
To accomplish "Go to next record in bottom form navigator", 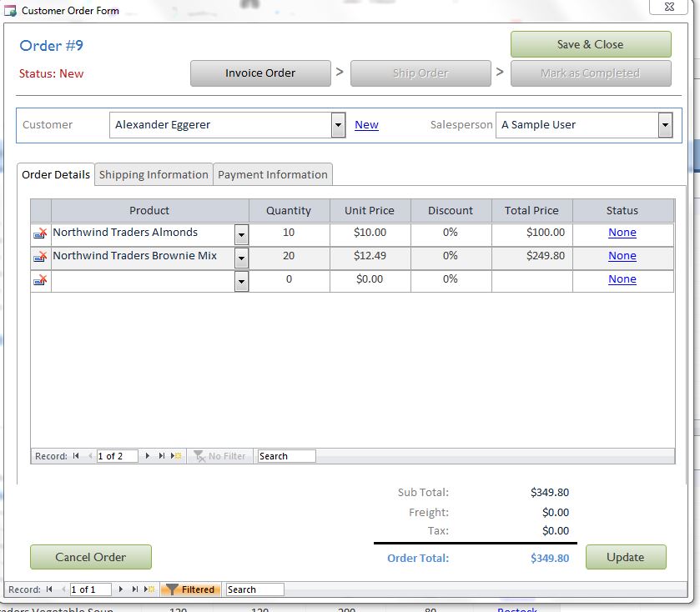I will coord(120,589).
